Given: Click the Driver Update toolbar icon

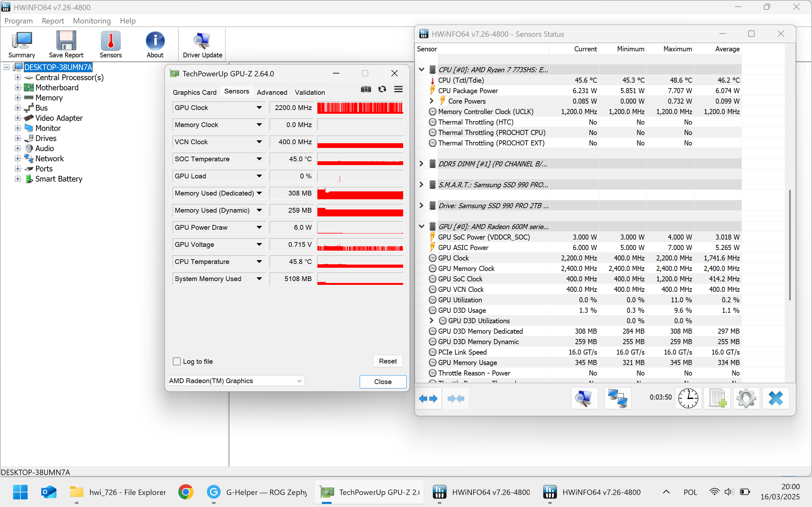Looking at the screenshot, I should click(x=202, y=41).
